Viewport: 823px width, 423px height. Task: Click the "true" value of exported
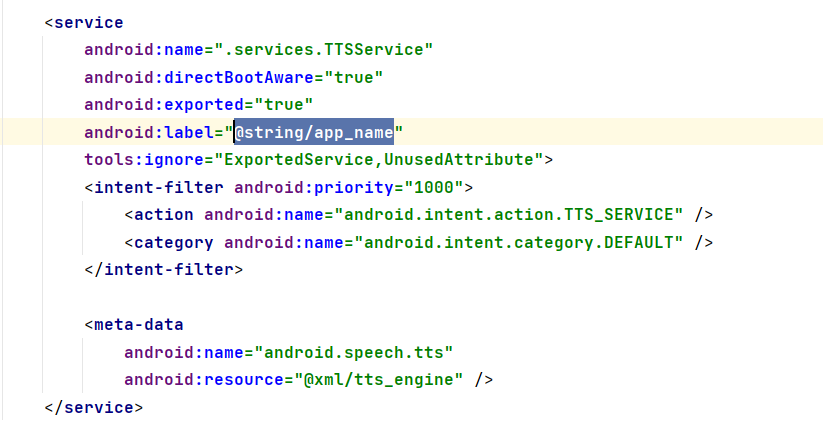coord(284,104)
